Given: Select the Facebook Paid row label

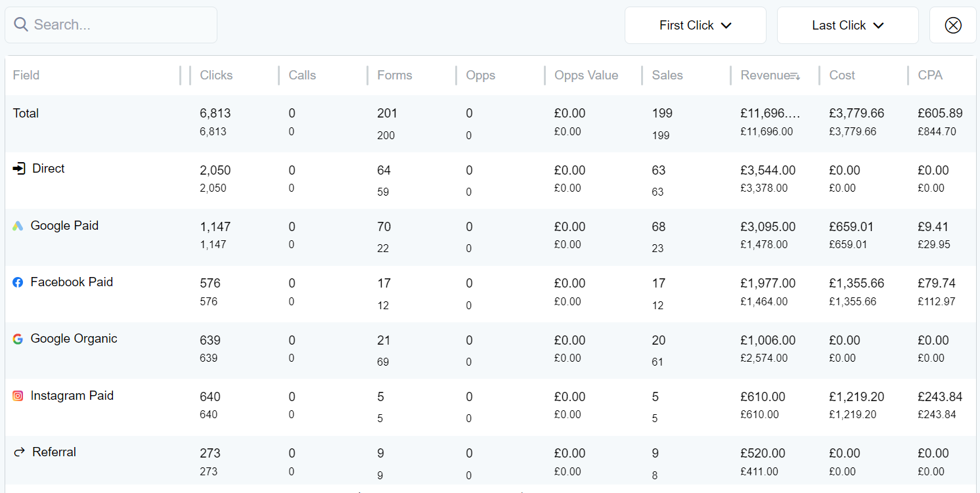Looking at the screenshot, I should (72, 282).
